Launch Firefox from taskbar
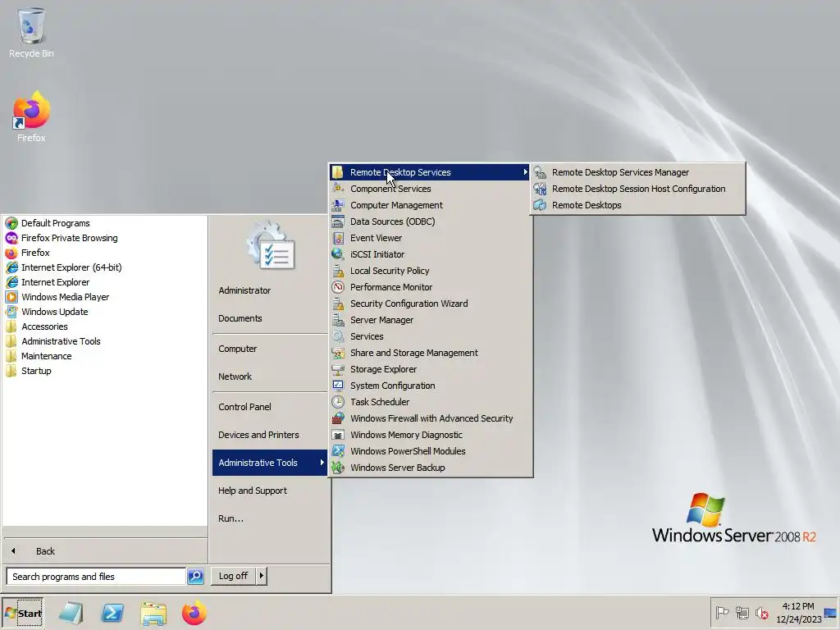 [194, 613]
